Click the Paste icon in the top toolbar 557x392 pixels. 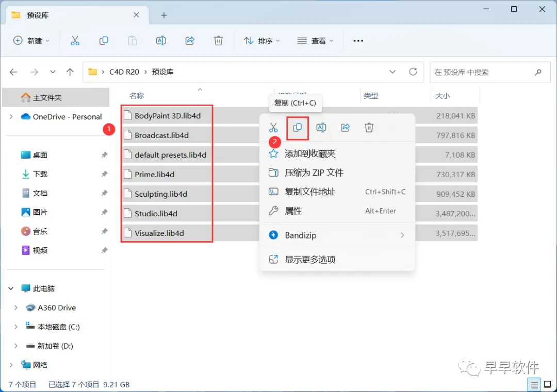pyautogui.click(x=132, y=41)
